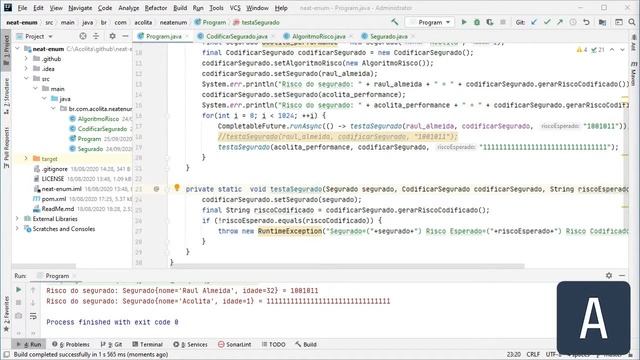Expand Scratches and Consoles node

(x=18, y=229)
